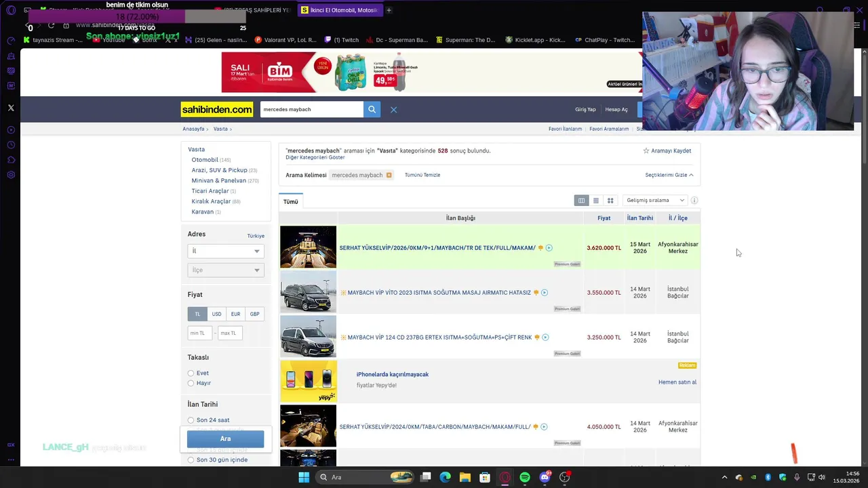This screenshot has height=488, width=868.
Task: Play video icon on MAYBACH VİP VİTO 2023 listing
Action: 545,293
